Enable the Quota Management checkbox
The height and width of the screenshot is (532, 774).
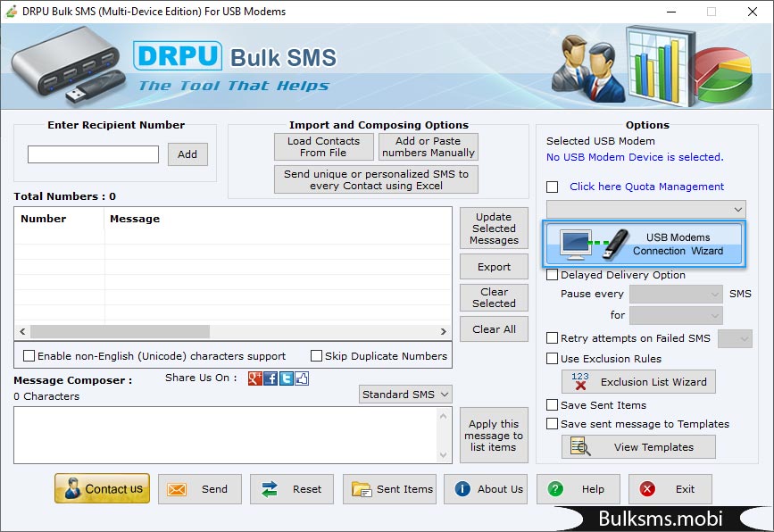[553, 187]
